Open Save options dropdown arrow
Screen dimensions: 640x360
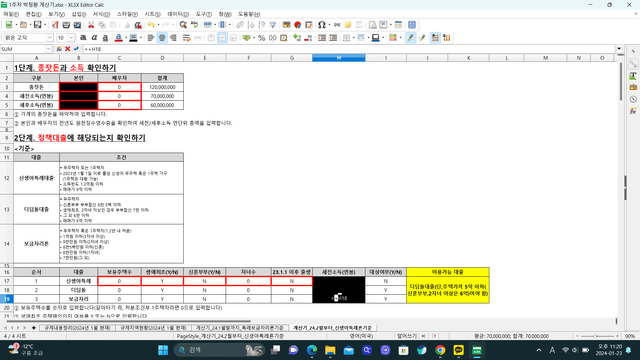pos(45,25)
